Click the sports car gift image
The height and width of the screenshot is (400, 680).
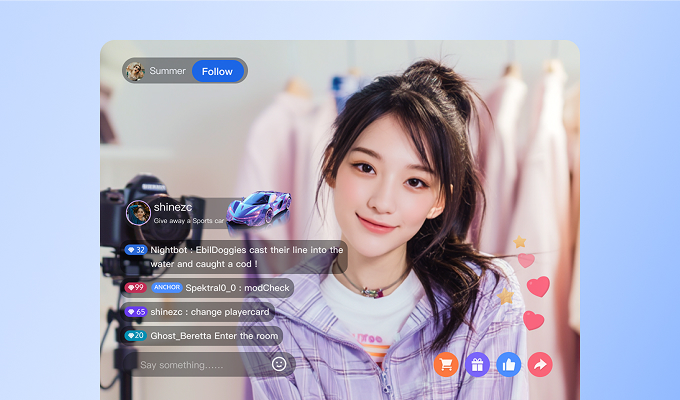259,208
